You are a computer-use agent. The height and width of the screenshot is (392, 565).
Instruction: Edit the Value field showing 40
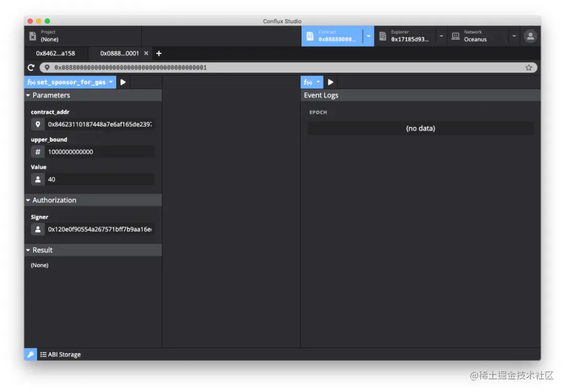click(x=99, y=179)
